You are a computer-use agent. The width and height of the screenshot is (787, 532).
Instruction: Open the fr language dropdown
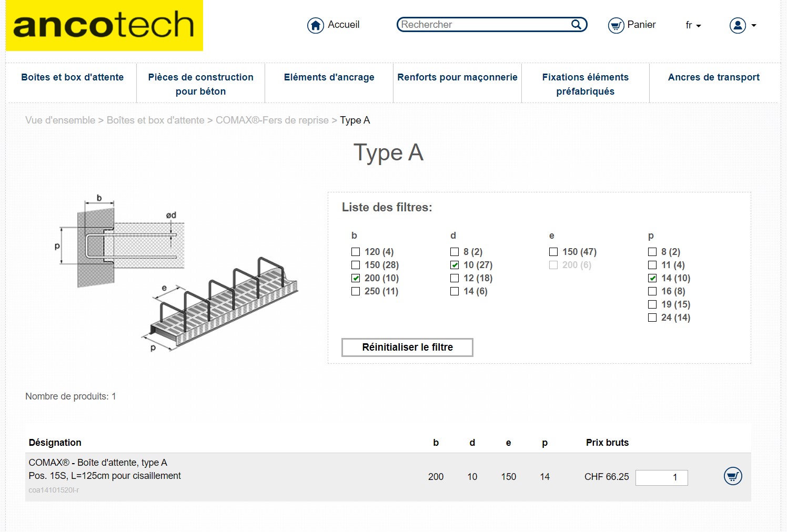click(x=693, y=25)
